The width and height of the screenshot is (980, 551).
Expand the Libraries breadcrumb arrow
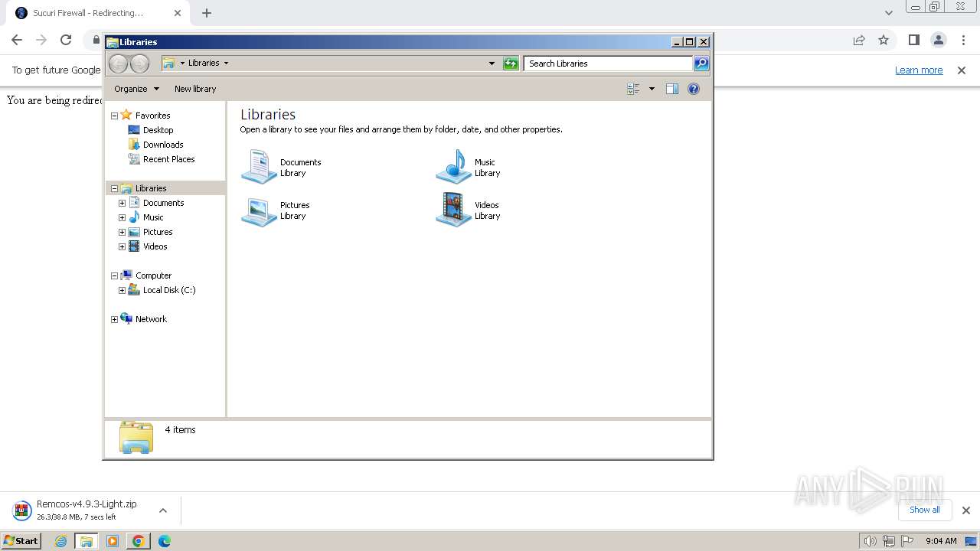[226, 64]
